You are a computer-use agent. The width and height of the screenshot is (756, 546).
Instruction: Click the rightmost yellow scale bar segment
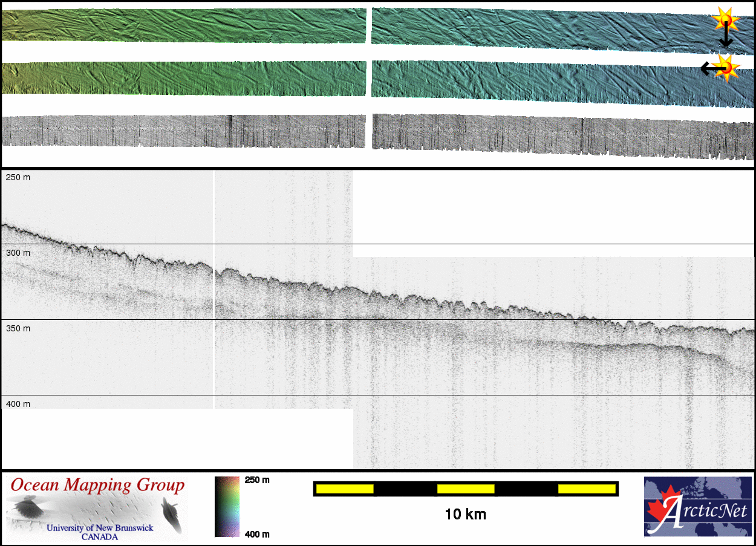point(586,489)
